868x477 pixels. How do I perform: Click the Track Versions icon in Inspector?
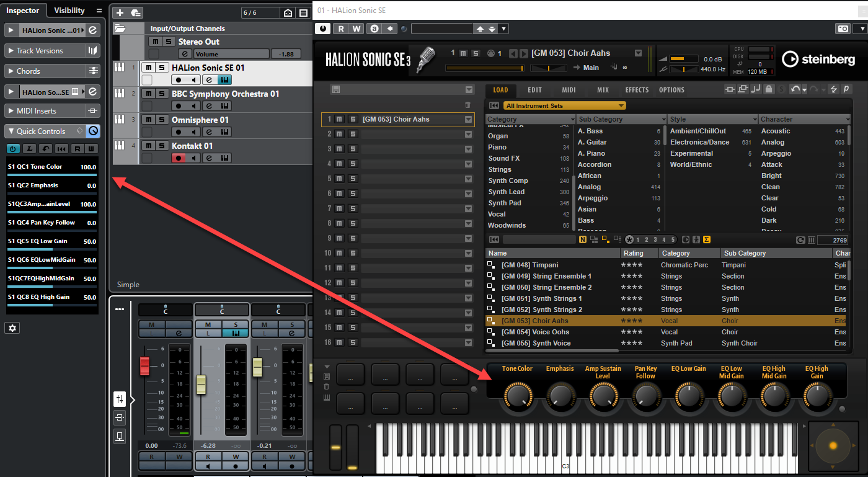pos(92,51)
